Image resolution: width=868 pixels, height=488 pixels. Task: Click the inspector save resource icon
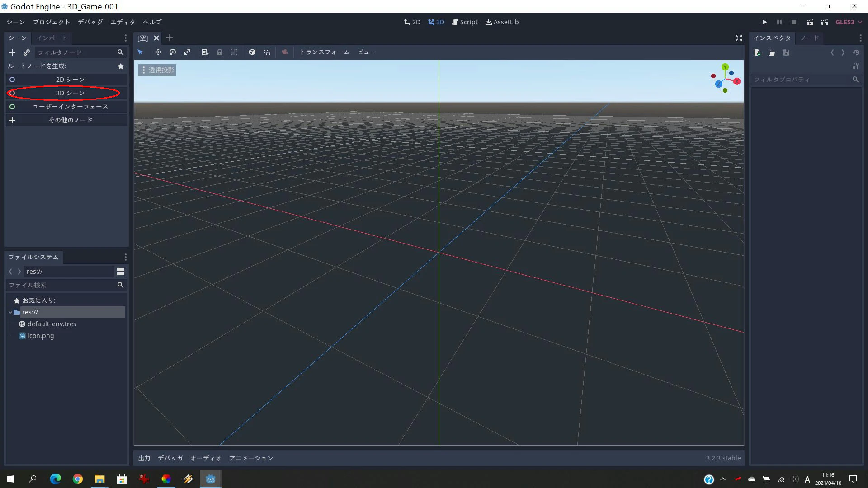786,53
